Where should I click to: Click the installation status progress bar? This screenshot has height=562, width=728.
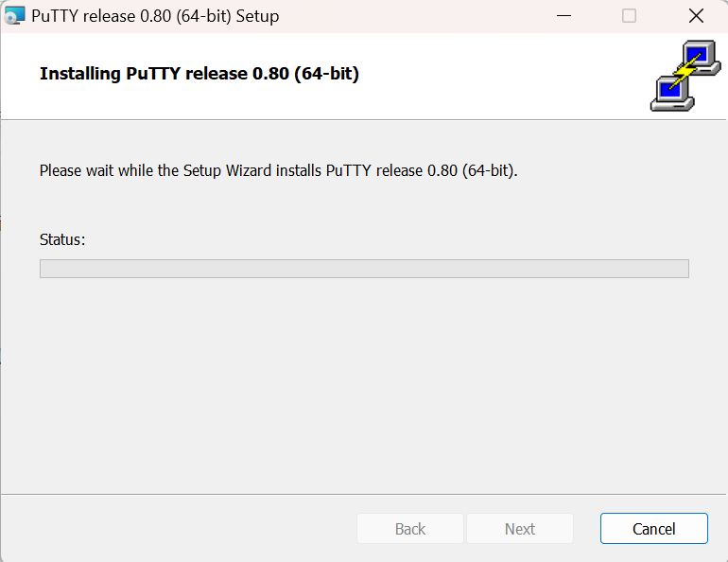[364, 269]
